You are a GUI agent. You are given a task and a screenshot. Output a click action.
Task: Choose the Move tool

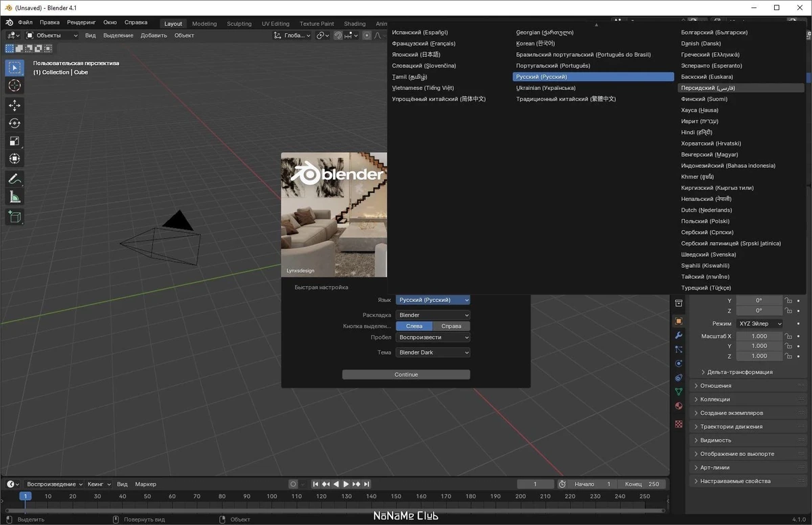(x=15, y=106)
